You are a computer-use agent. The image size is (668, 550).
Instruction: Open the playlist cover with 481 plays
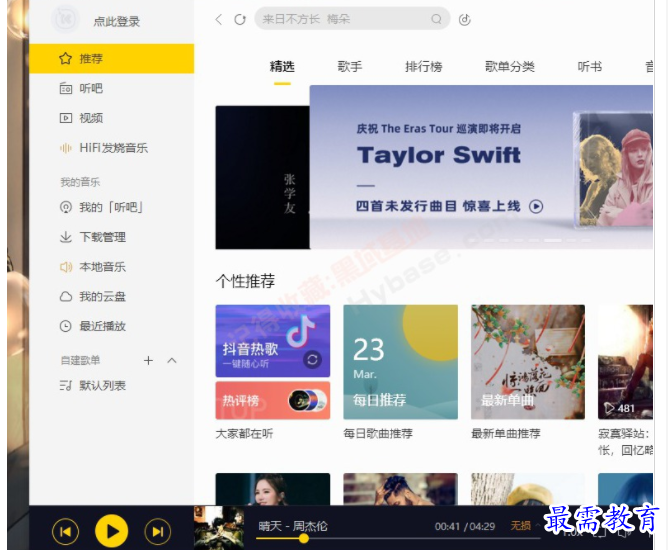click(x=625, y=362)
